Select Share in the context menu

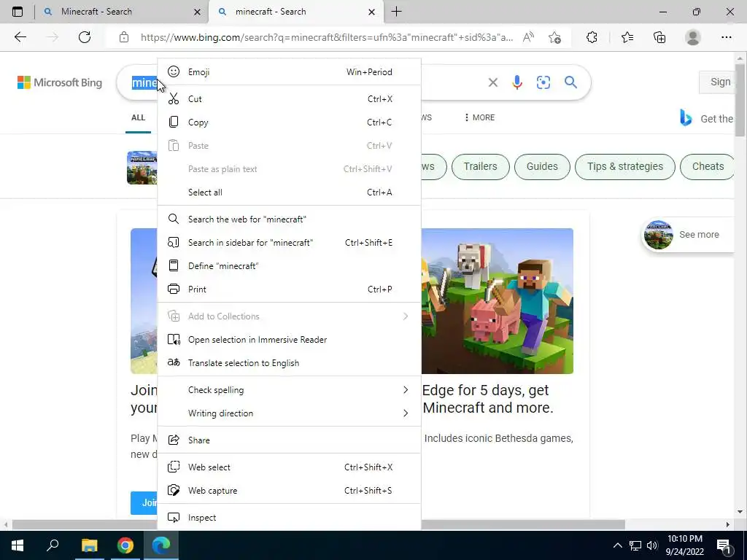coord(289,440)
